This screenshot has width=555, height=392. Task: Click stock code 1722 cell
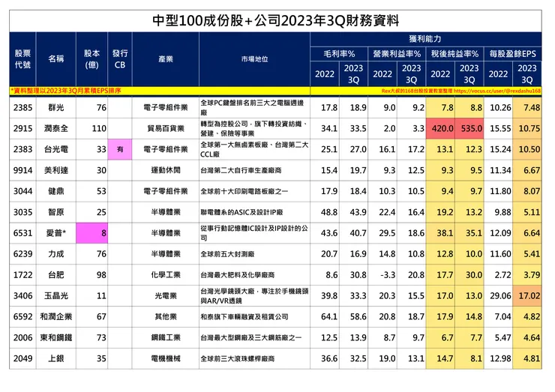pos(22,274)
